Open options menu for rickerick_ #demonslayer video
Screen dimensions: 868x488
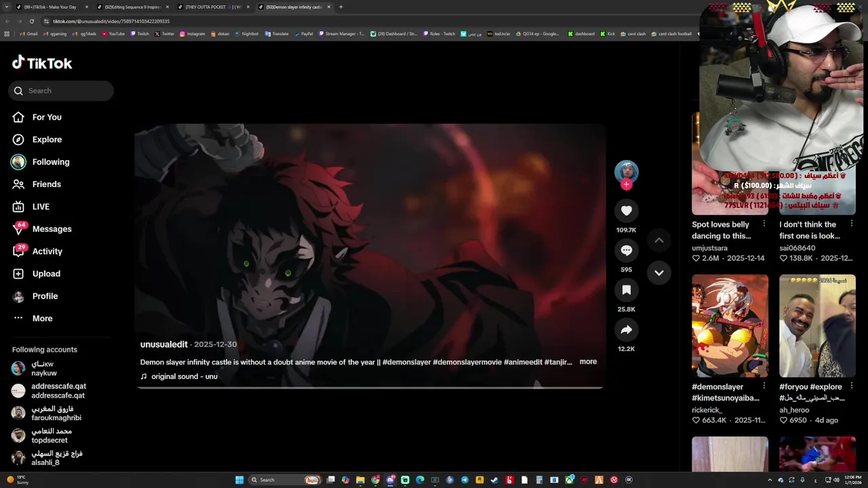764,386
